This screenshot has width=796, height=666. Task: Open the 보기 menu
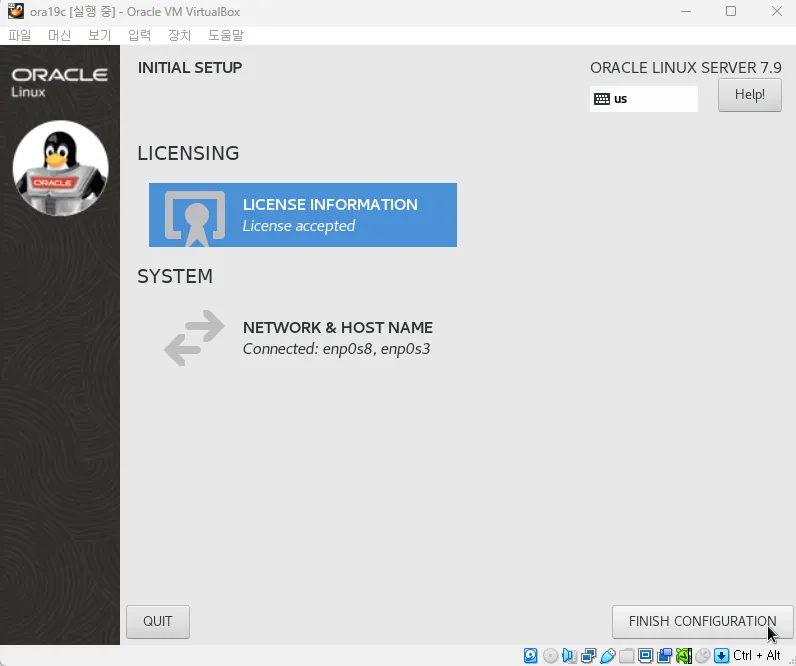point(100,35)
